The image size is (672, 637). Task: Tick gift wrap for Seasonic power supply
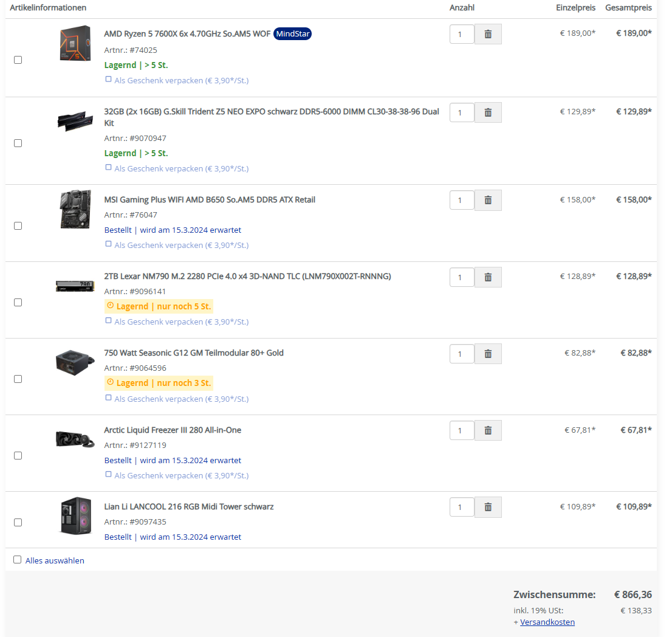108,398
